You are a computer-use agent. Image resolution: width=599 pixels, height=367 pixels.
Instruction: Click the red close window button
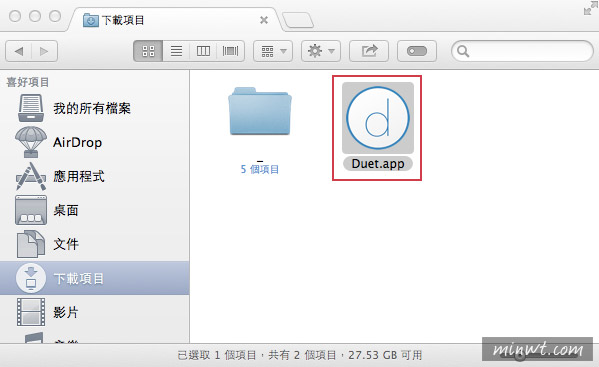(x=15, y=16)
